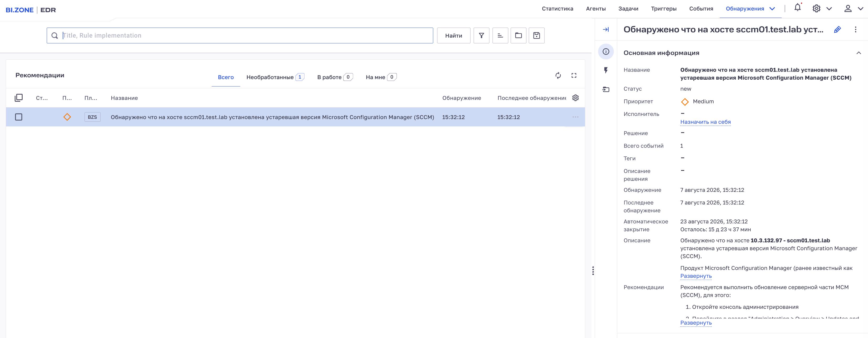Screen dimensions: 868x338
Task: Click the new status value
Action: click(686, 89)
